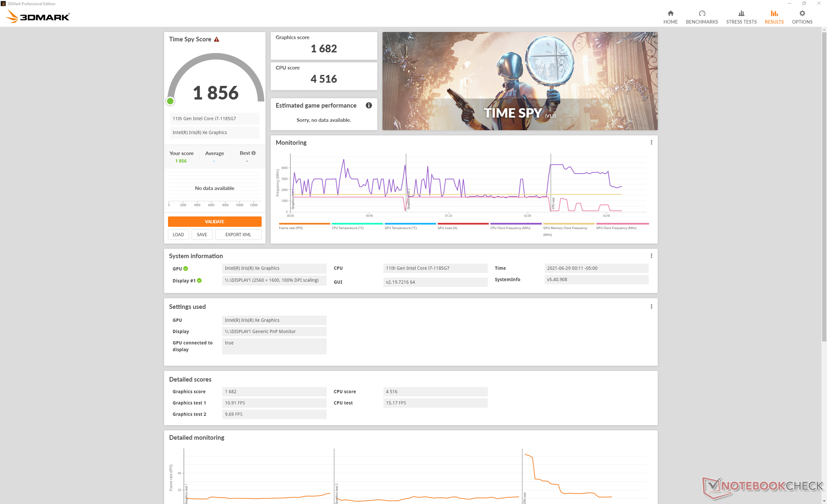Click Intel(R) Iris(R) Xe Graphics under score
The width and height of the screenshot is (827, 504).
pos(215,133)
